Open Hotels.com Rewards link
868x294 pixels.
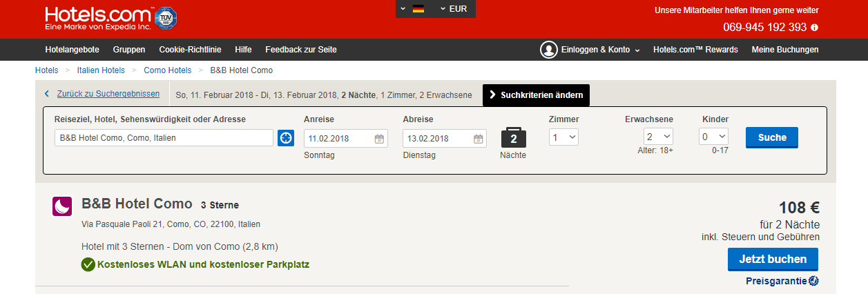click(x=695, y=50)
